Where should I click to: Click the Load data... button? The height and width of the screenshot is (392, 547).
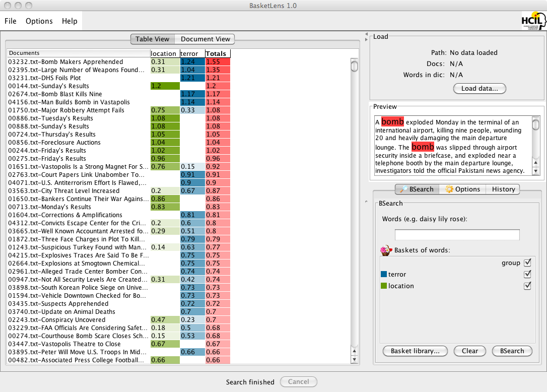pyautogui.click(x=480, y=88)
